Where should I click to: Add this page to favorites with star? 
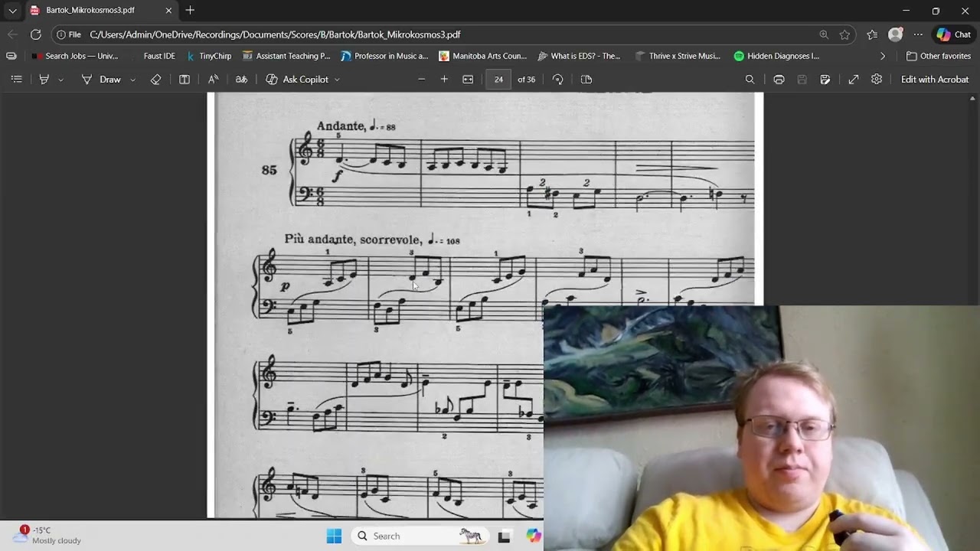pos(844,34)
